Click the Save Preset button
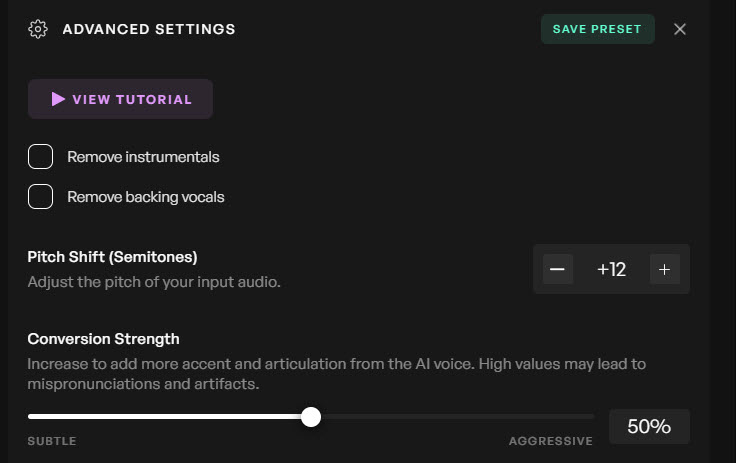 [597, 29]
